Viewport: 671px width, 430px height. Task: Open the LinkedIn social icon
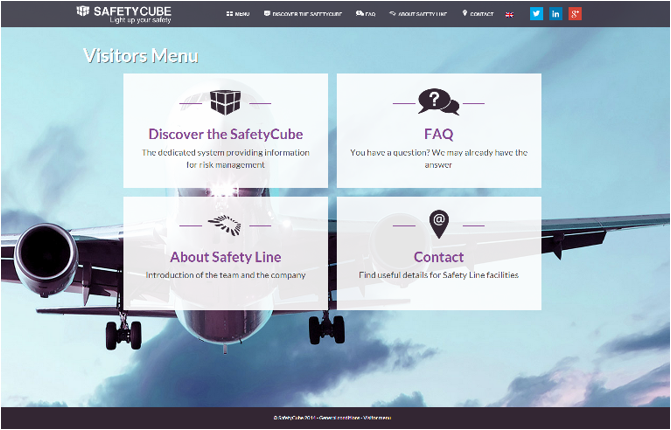(x=555, y=14)
